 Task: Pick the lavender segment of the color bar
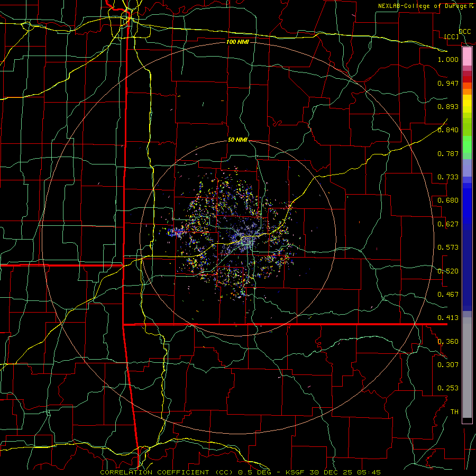(x=467, y=168)
